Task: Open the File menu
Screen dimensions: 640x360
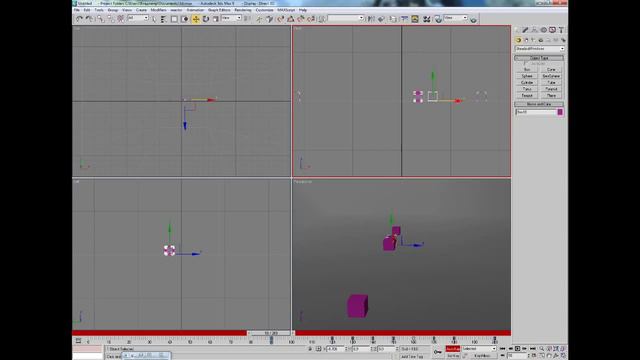Action: click(76, 10)
